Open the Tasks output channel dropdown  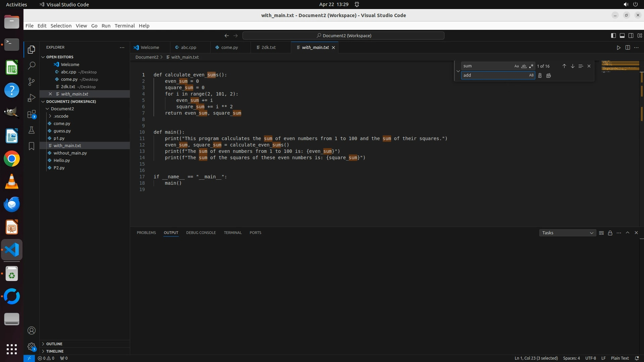[x=567, y=233]
